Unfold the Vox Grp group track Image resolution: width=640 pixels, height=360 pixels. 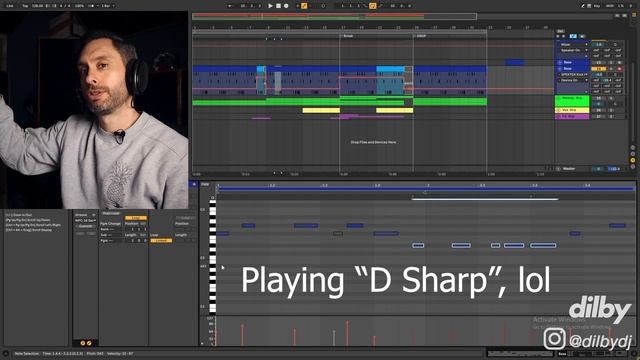558,110
